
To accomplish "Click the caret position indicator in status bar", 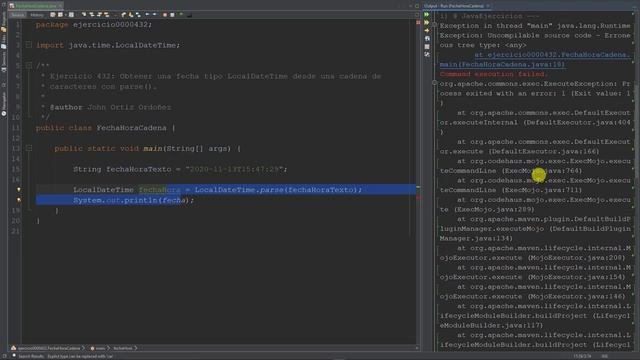I will pyautogui.click(x=581, y=356).
